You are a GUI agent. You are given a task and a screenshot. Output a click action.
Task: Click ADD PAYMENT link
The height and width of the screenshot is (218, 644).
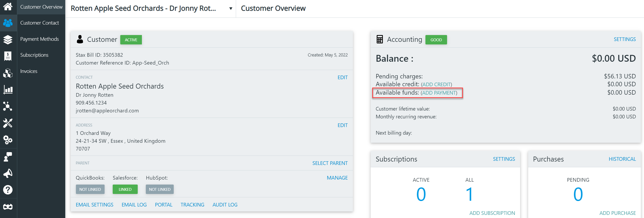click(439, 93)
